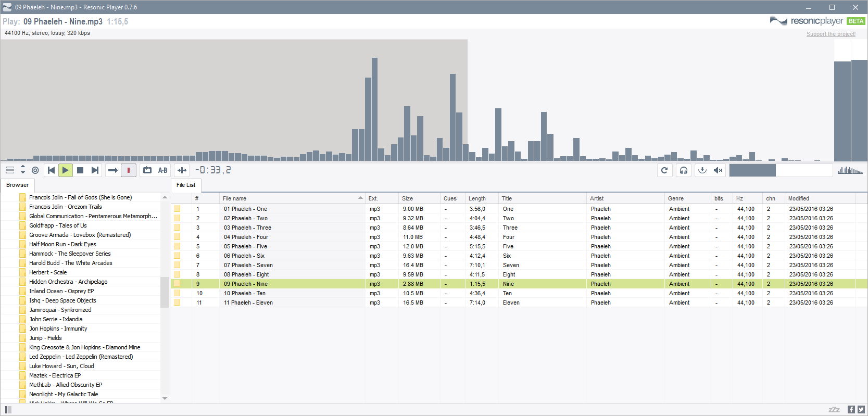The width and height of the screenshot is (868, 416).
Task: Open the Facebook icon in status bar
Action: coord(851,410)
